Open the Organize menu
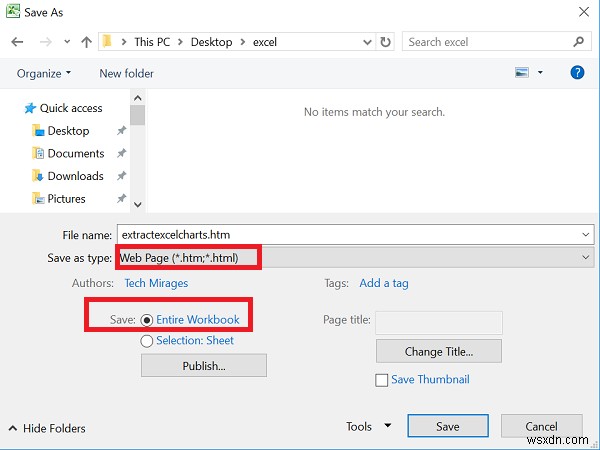This screenshot has width=600, height=450. click(x=44, y=73)
